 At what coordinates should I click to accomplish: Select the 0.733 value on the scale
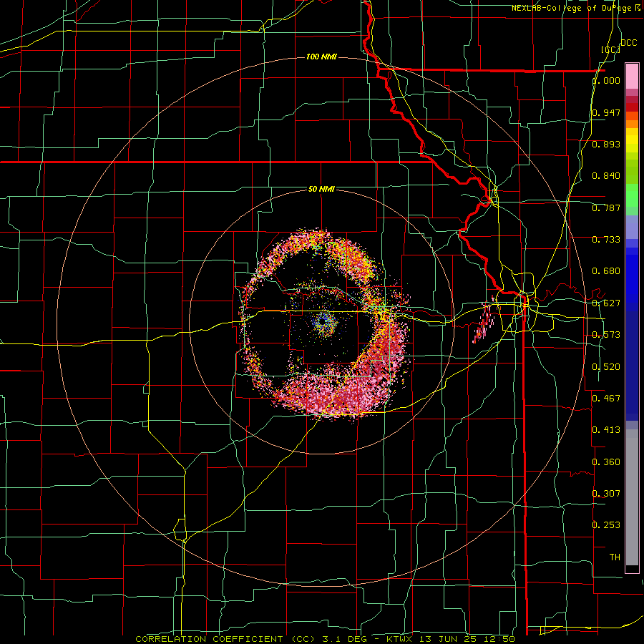pos(606,240)
